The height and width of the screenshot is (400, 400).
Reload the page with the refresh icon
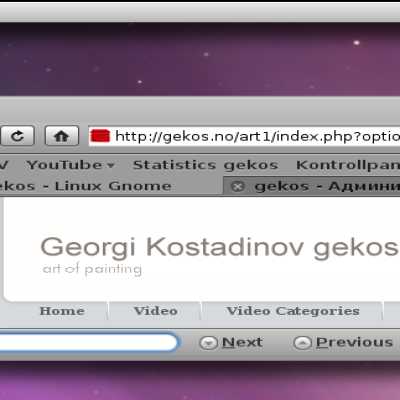(17, 136)
